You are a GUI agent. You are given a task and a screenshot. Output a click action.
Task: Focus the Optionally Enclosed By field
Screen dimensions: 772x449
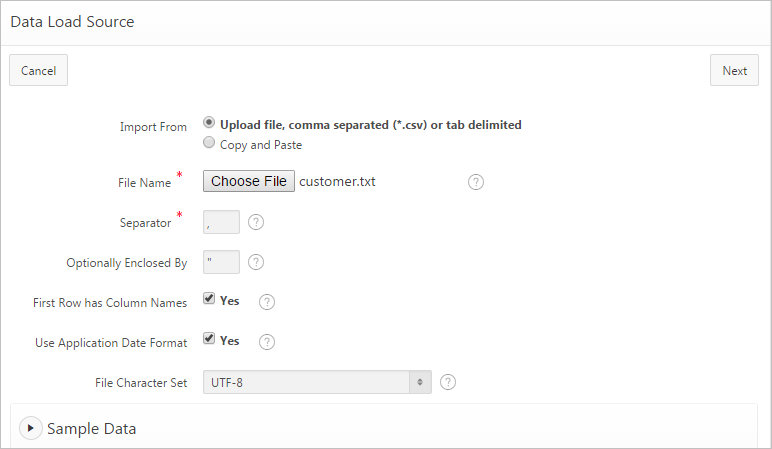[221, 262]
